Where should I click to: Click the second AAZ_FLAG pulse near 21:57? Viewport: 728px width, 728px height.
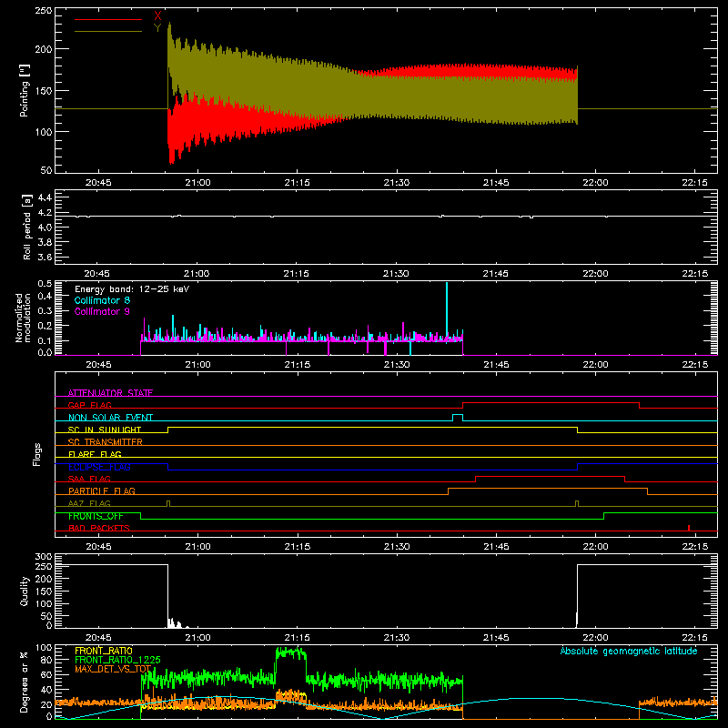577,503
